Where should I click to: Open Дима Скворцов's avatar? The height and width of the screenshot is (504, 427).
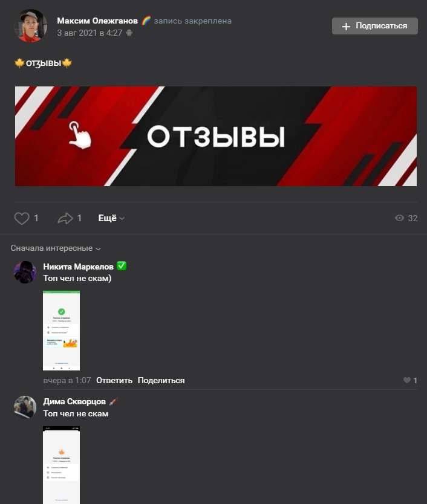pos(25,407)
